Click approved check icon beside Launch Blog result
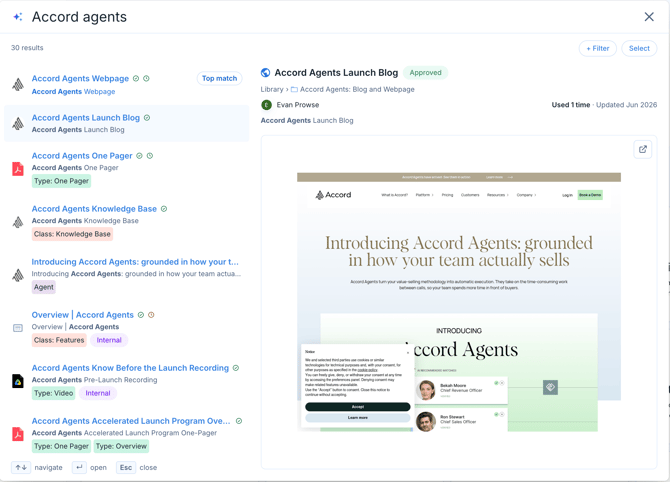This screenshot has height=482, width=670. coord(147,118)
